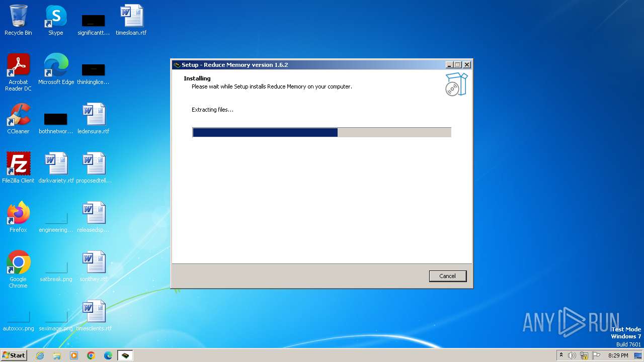This screenshot has height=362, width=644.
Task: Select the timesloan.rtf file icon
Action: pos(131,20)
